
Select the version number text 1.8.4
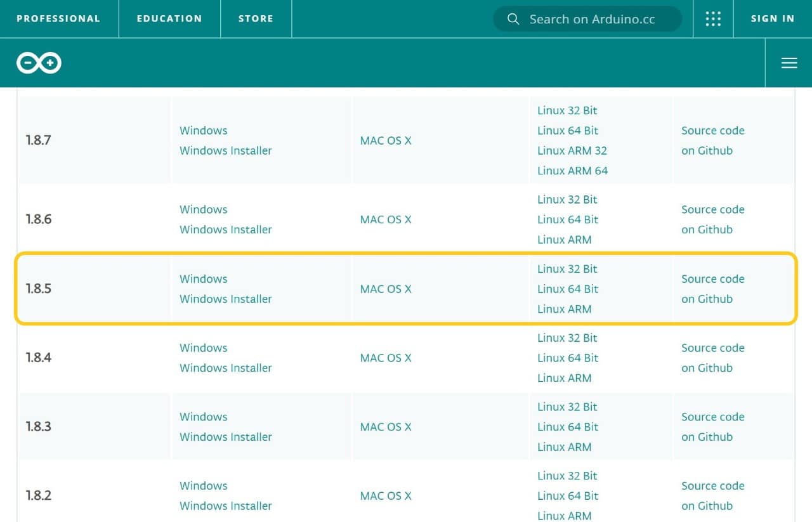(x=39, y=358)
